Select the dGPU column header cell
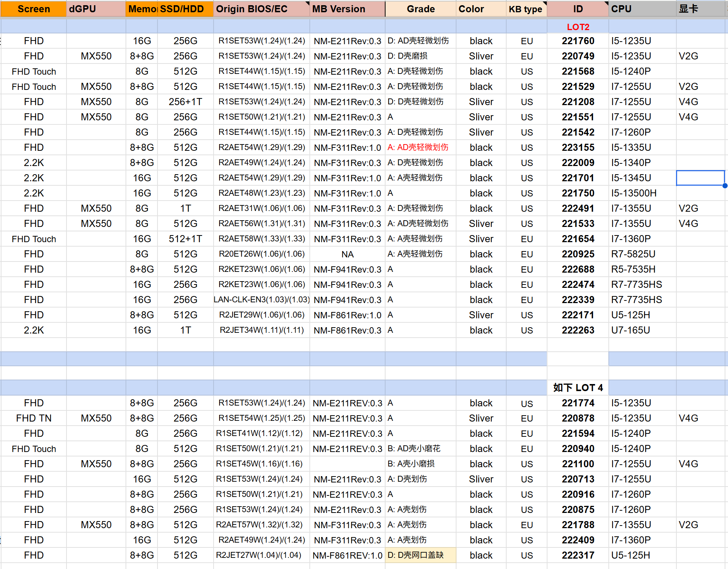 click(96, 9)
